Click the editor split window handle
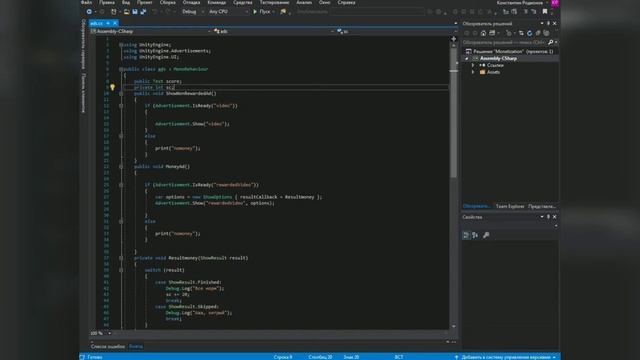This screenshot has width=640, height=360. coord(453,39)
